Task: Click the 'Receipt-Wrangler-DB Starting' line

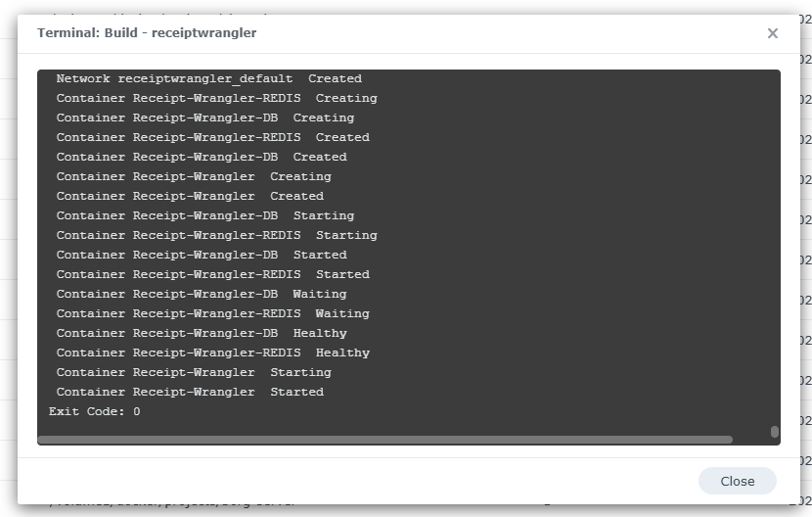Action: click(204, 215)
